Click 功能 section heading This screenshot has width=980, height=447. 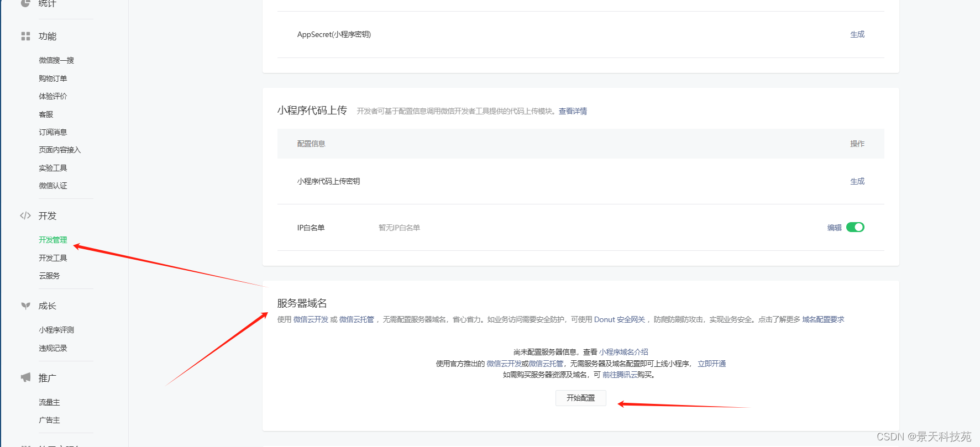point(48,36)
